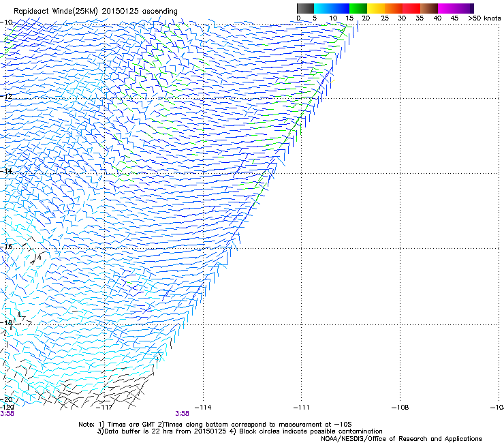Click the purple '3:58' time near -114
This screenshot has width=504, height=443.
point(182,414)
